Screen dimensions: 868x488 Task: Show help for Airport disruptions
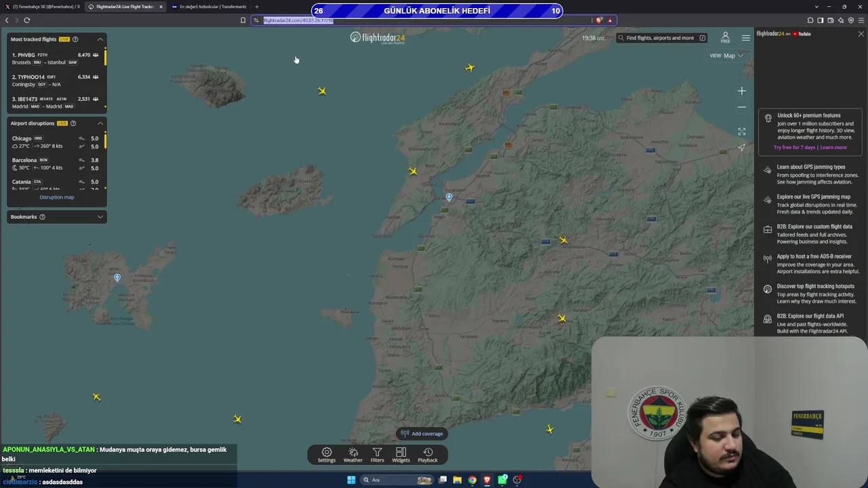(x=73, y=123)
